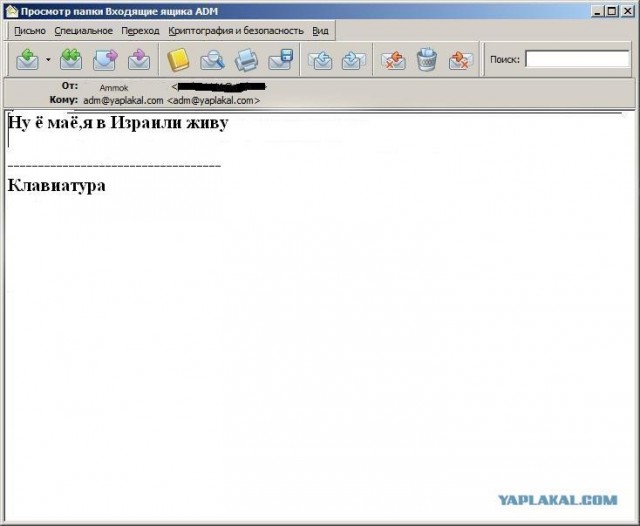Image resolution: width=640 pixels, height=526 pixels.
Task: Open the Письмо menu
Action: point(30,31)
